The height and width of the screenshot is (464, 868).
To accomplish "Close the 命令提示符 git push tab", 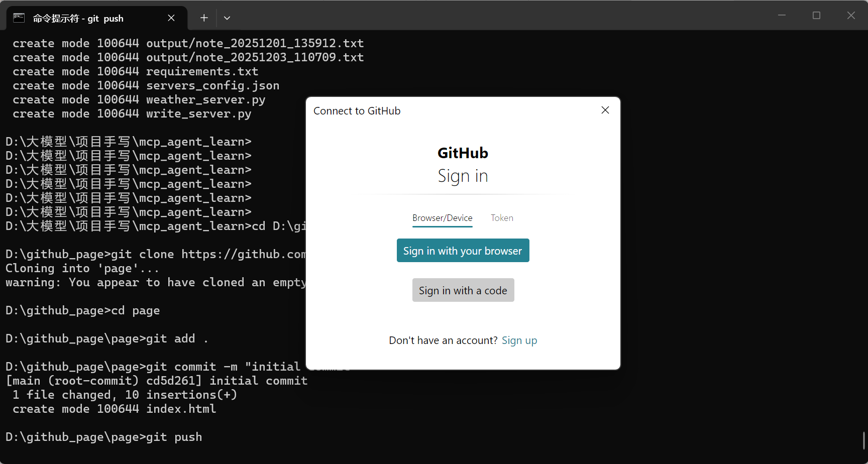I will click(x=171, y=18).
